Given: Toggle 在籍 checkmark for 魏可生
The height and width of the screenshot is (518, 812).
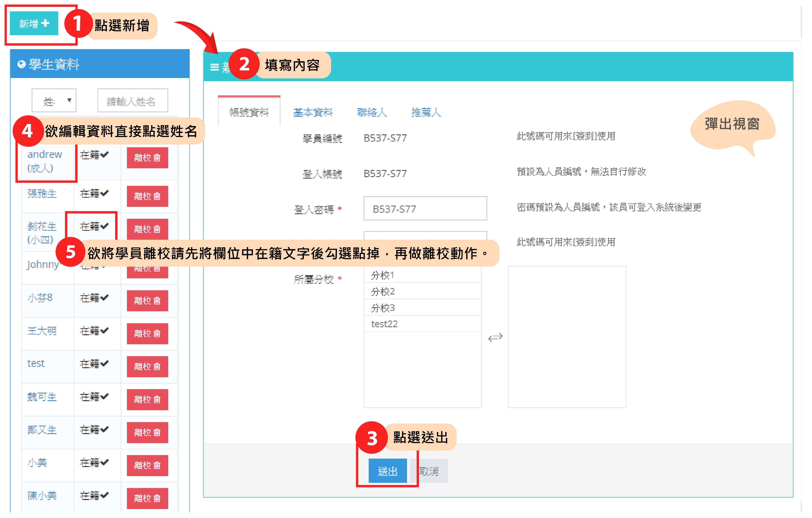Looking at the screenshot, I should (x=105, y=396).
